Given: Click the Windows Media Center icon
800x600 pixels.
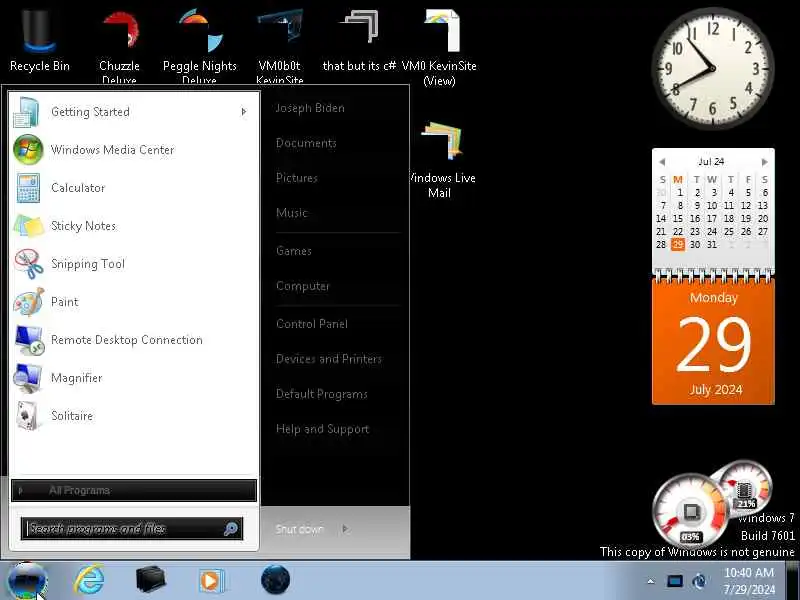Looking at the screenshot, I should click(x=28, y=149).
